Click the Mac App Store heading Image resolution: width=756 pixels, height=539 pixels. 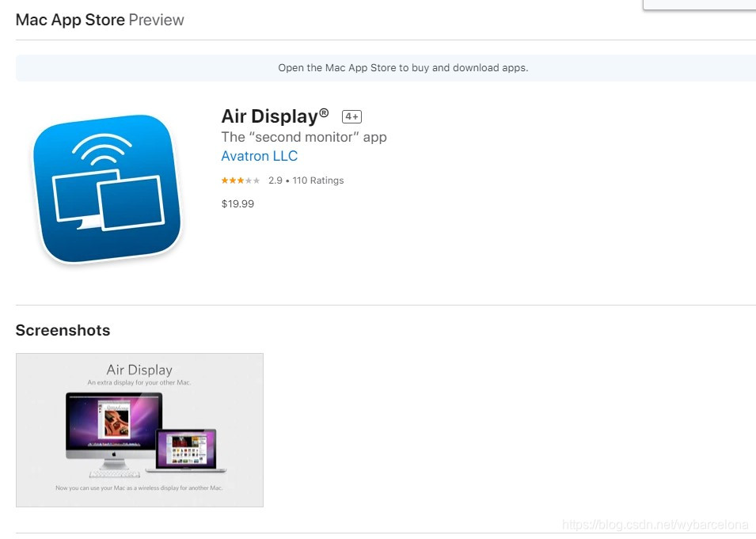coord(70,20)
